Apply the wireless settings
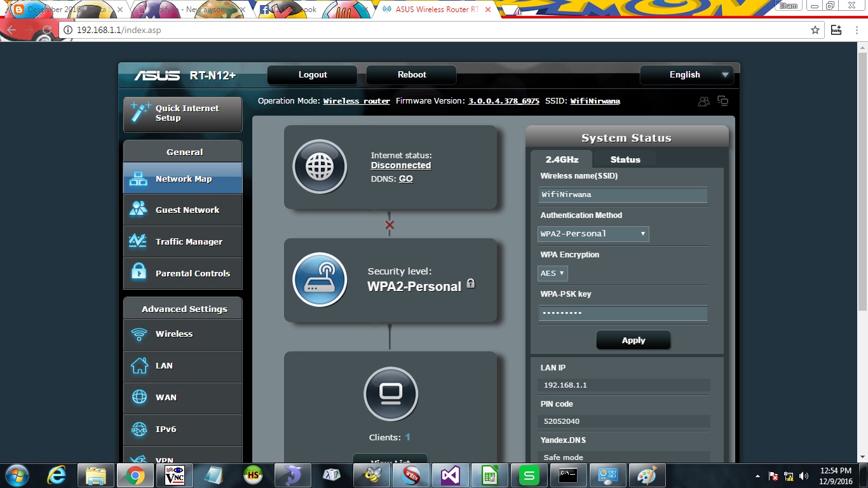The height and width of the screenshot is (488, 868). (633, 340)
